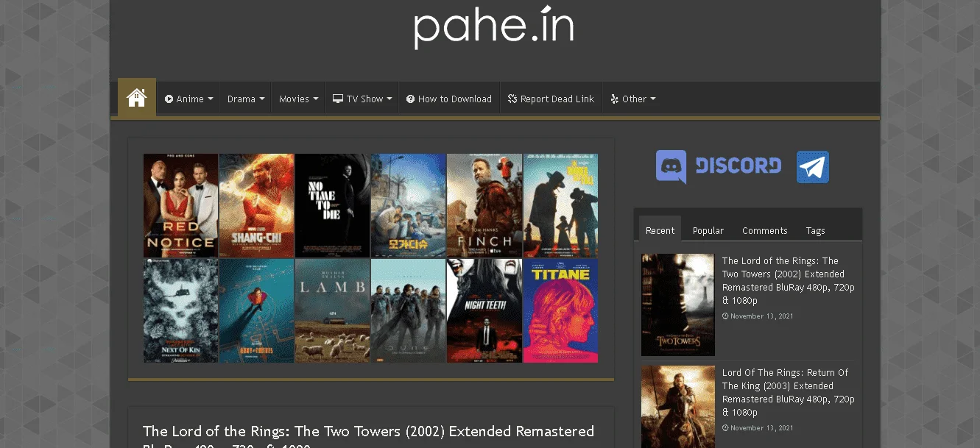Click the How to Download question icon
Screen dimensions: 980x448
pyautogui.click(x=410, y=99)
